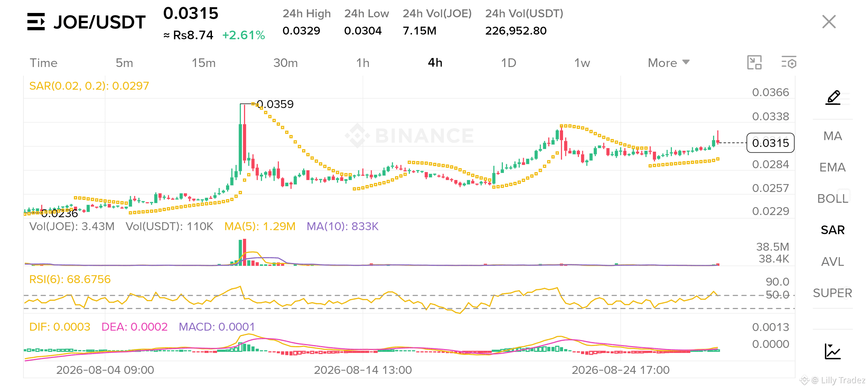Click the 0.0366 price axis label
The height and width of the screenshot is (389, 868).
(x=771, y=92)
